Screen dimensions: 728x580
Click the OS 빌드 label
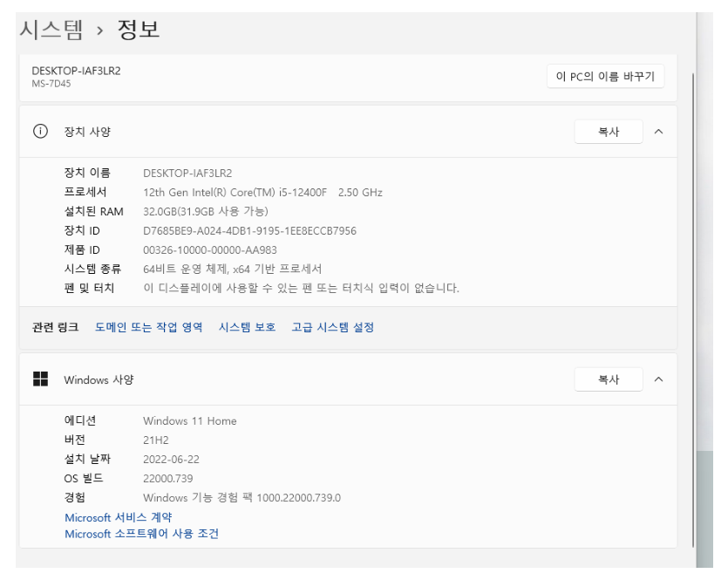(x=84, y=478)
